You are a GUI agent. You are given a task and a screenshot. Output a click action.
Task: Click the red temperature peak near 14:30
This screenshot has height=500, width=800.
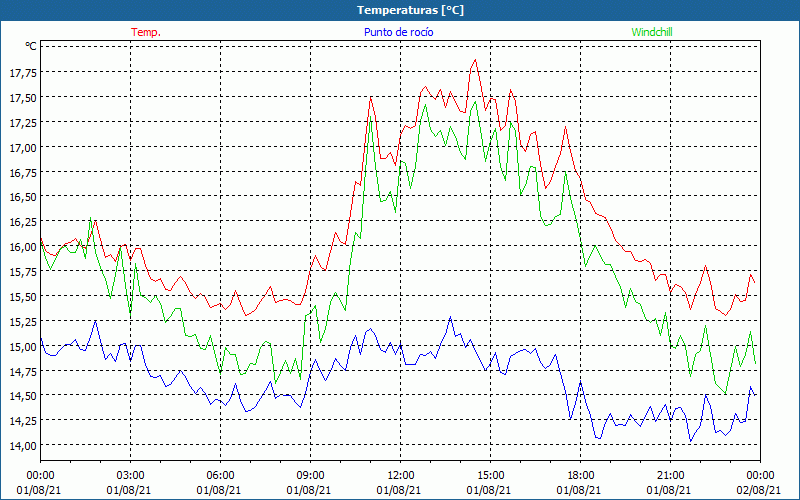(475, 60)
